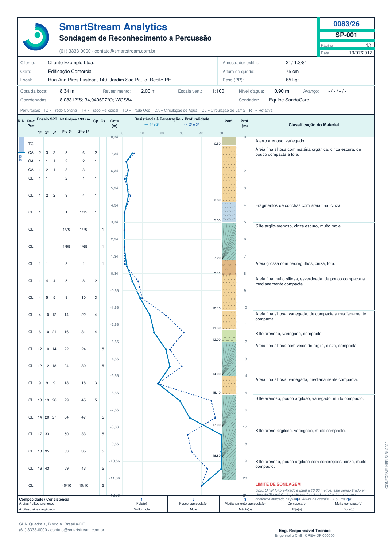The image size is (392, 555).
Task: Click the SmartStream Analytics circular logo
Action: point(36,36)
